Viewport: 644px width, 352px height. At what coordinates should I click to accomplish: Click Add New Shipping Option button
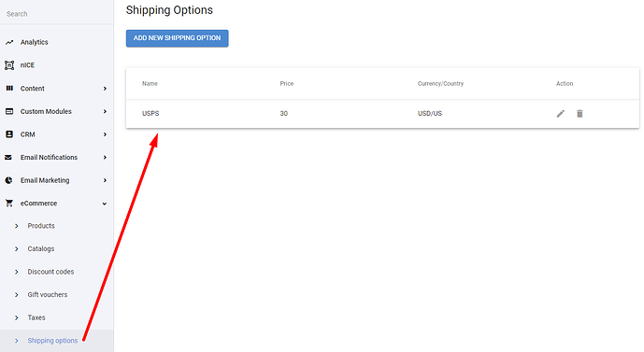(x=177, y=38)
